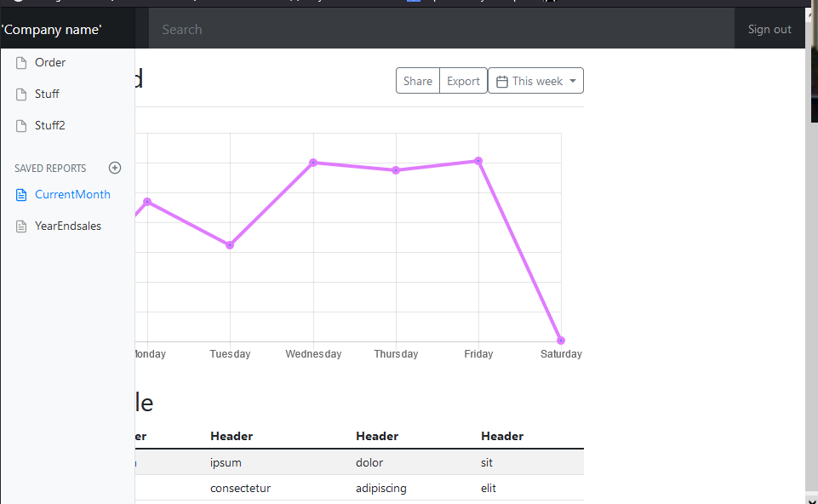Open the YearEndsales saved report

pos(68,226)
